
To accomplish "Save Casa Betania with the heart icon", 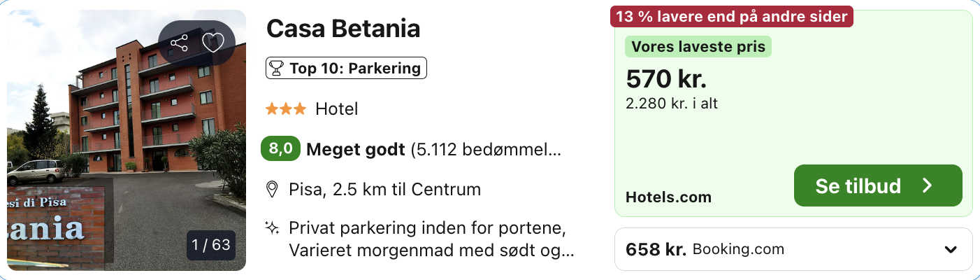I will pos(212,43).
